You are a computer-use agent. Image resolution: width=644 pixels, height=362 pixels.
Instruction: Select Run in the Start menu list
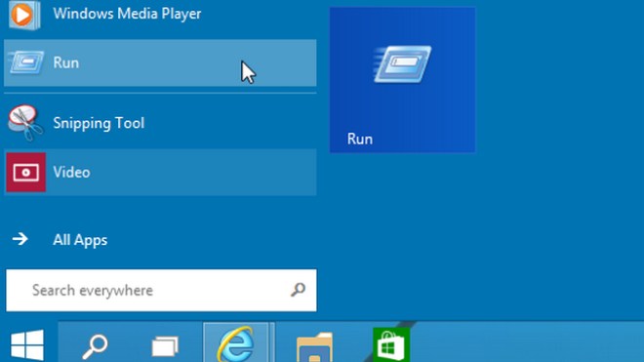(160, 62)
